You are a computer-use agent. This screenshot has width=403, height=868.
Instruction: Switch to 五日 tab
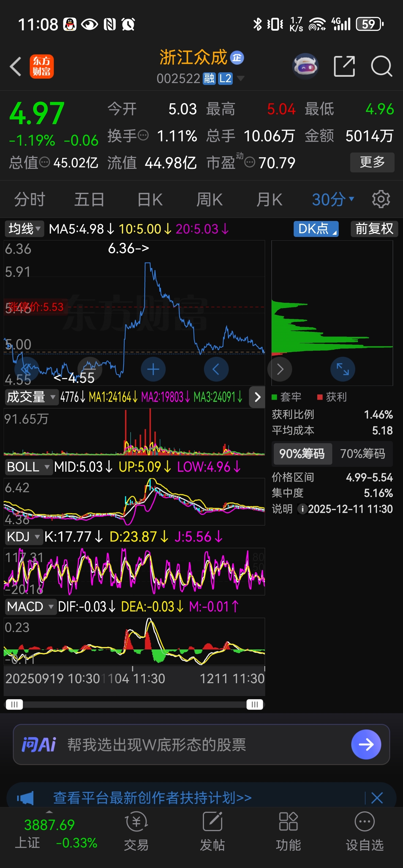point(89,199)
